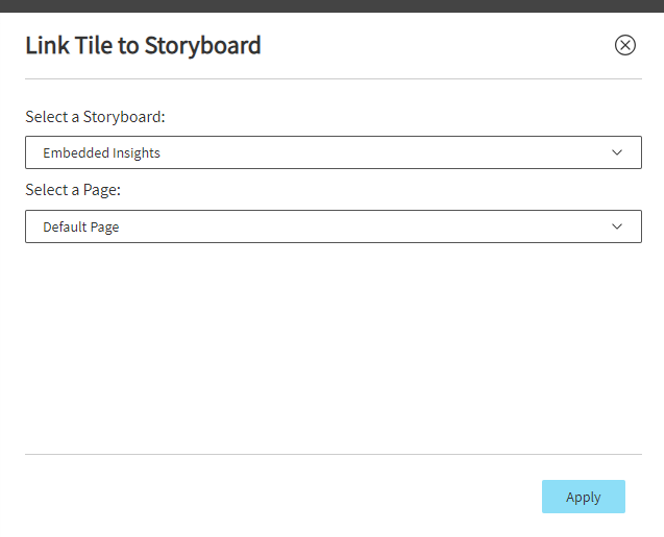Click the 'Select a Storyboard:' label
This screenshot has height=537, width=664.
pyautogui.click(x=95, y=116)
